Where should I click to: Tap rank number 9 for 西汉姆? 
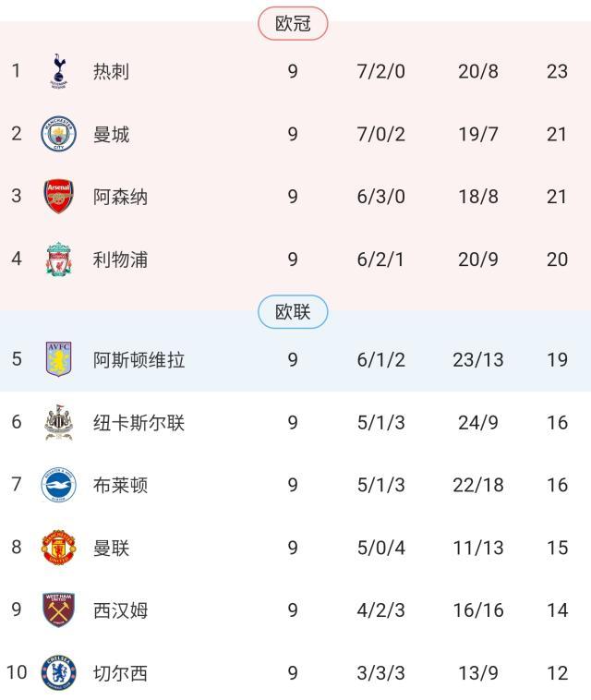17,610
